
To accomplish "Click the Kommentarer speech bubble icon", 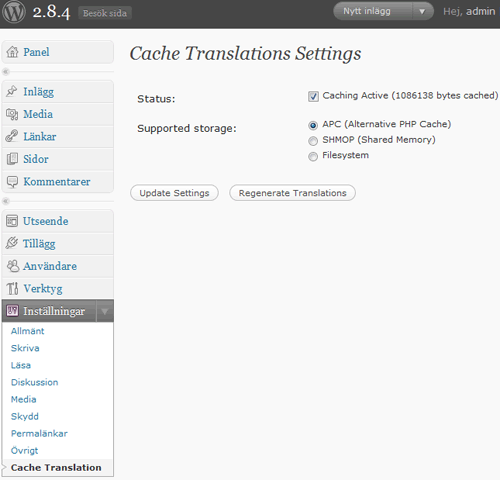I will click(x=12, y=182).
